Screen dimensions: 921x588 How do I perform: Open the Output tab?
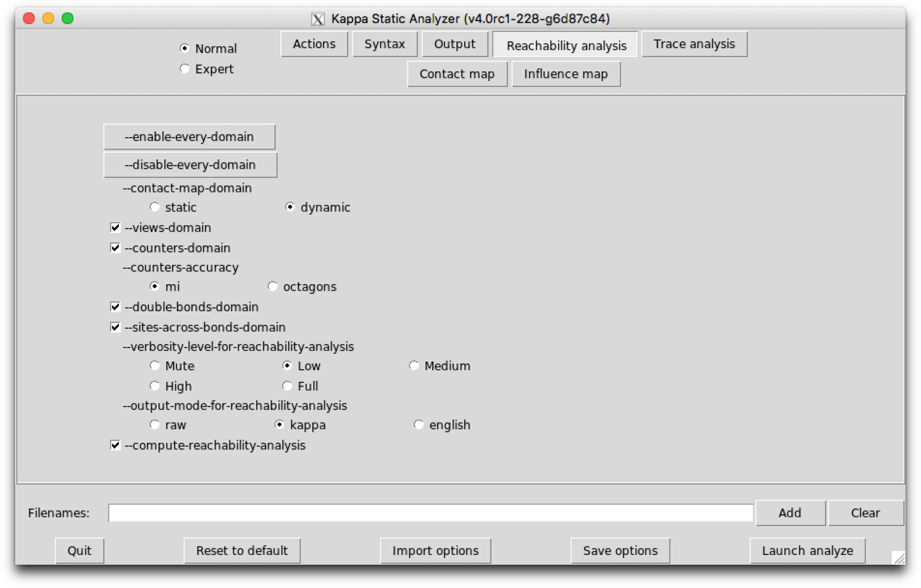[455, 44]
